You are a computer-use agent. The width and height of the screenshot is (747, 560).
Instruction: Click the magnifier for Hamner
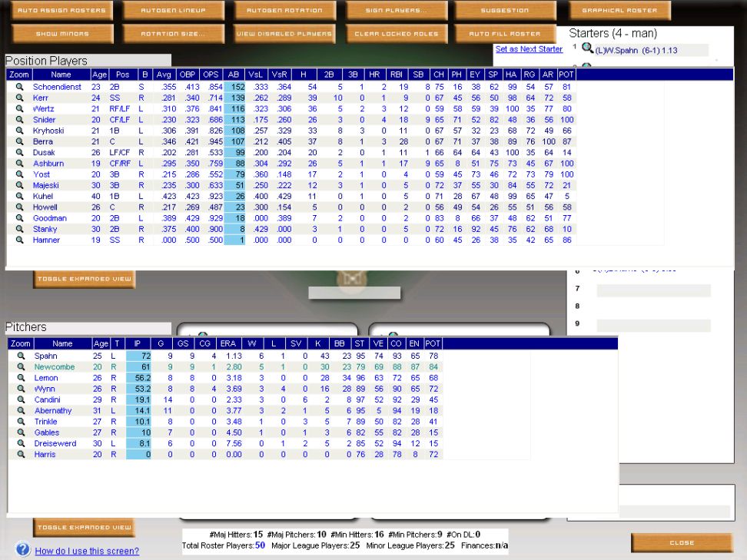coord(19,240)
